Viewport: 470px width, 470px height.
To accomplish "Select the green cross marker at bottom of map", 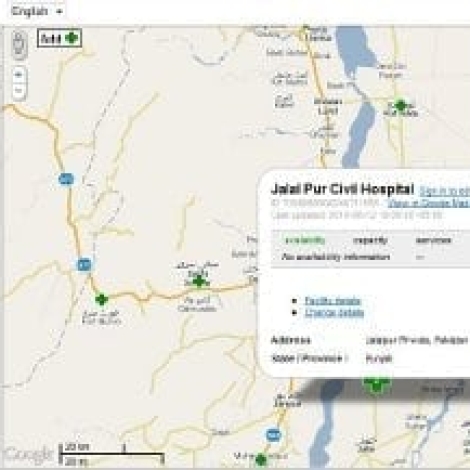I will tap(261, 460).
